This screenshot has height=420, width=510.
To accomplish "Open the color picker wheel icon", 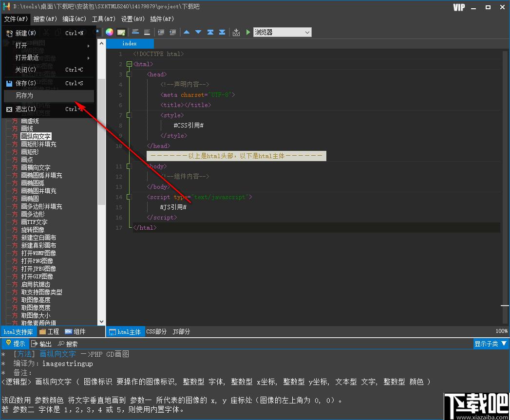I will 109,32.
